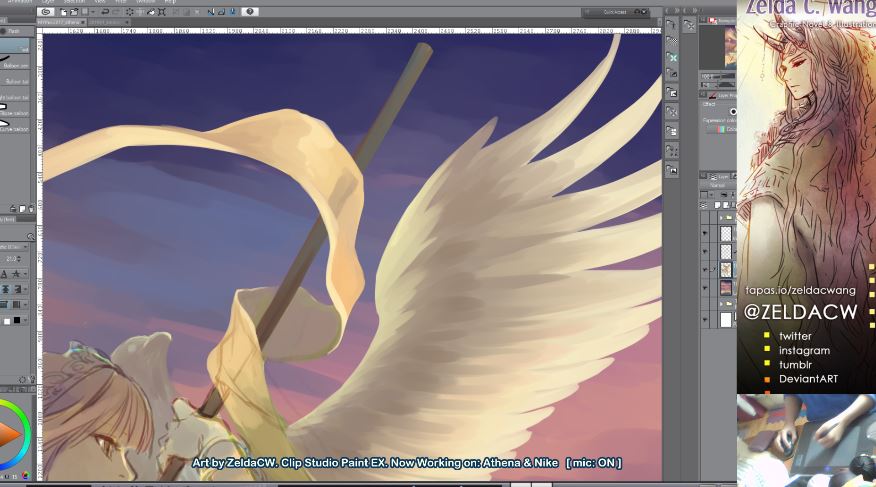876x487 pixels.
Task: Hide the first transparent layer
Action: click(x=705, y=233)
